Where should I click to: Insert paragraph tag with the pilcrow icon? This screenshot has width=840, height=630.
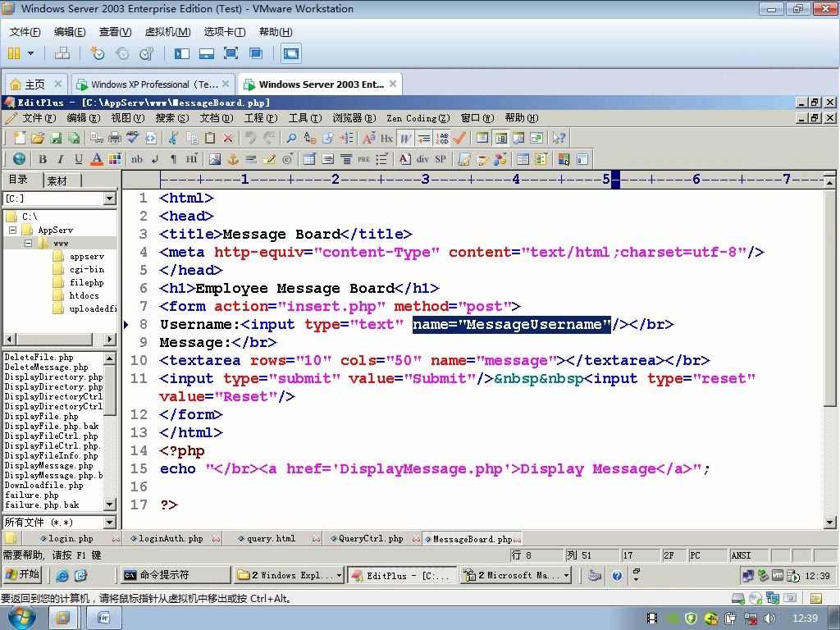pyautogui.click(x=173, y=159)
